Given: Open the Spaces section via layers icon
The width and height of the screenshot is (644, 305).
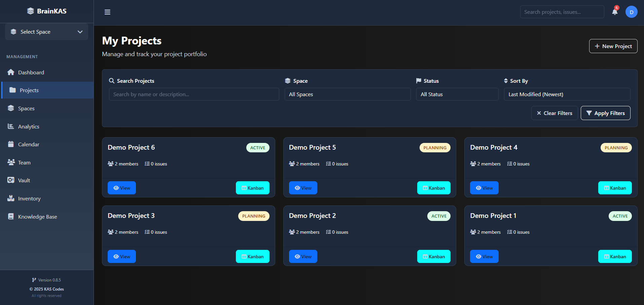Looking at the screenshot, I should point(10,108).
